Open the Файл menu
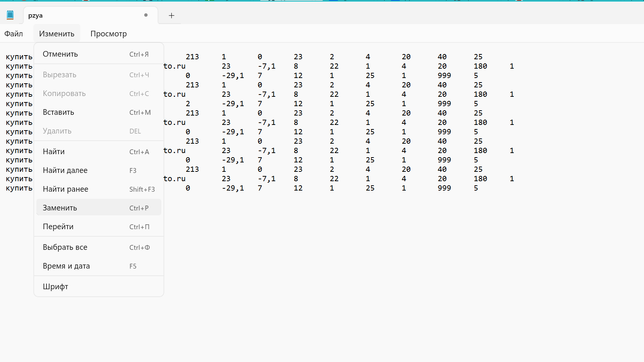The image size is (644, 362). (x=14, y=34)
